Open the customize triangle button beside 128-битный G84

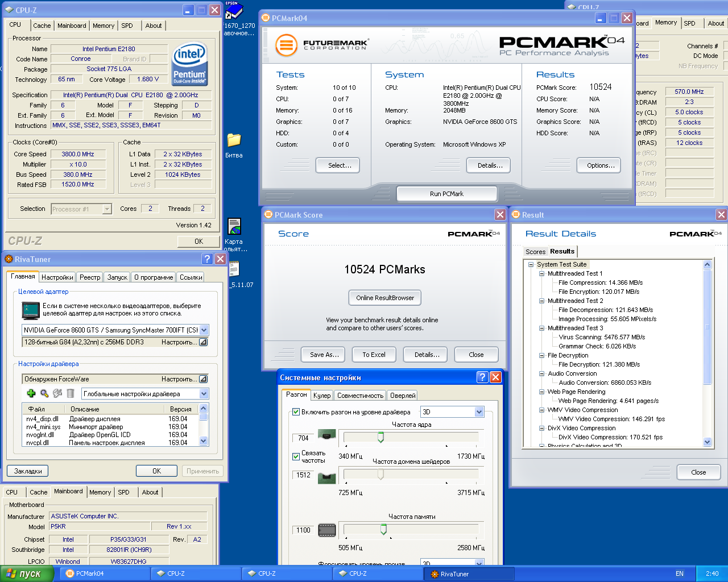[x=203, y=342]
